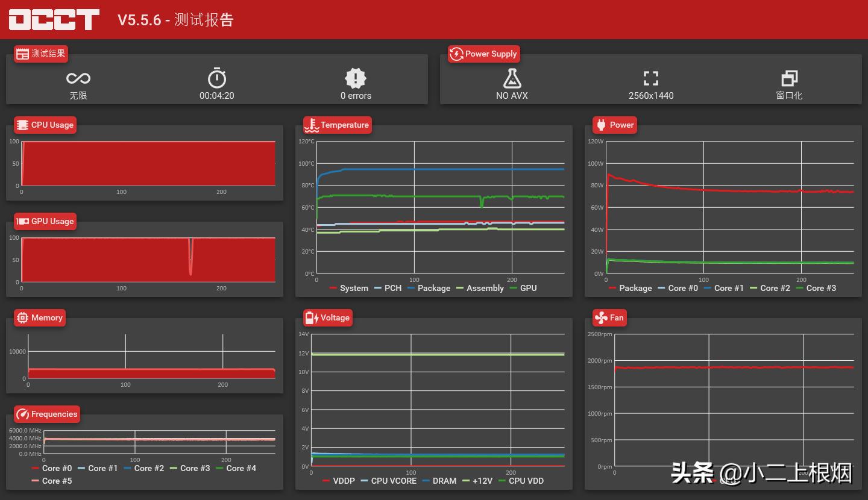This screenshot has height=500, width=868.
Task: Click the 2560x1440 resolution icon
Action: click(x=651, y=77)
